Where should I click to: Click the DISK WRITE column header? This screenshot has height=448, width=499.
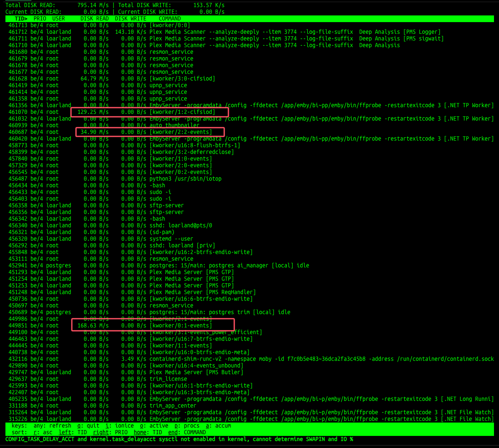coord(130,19)
